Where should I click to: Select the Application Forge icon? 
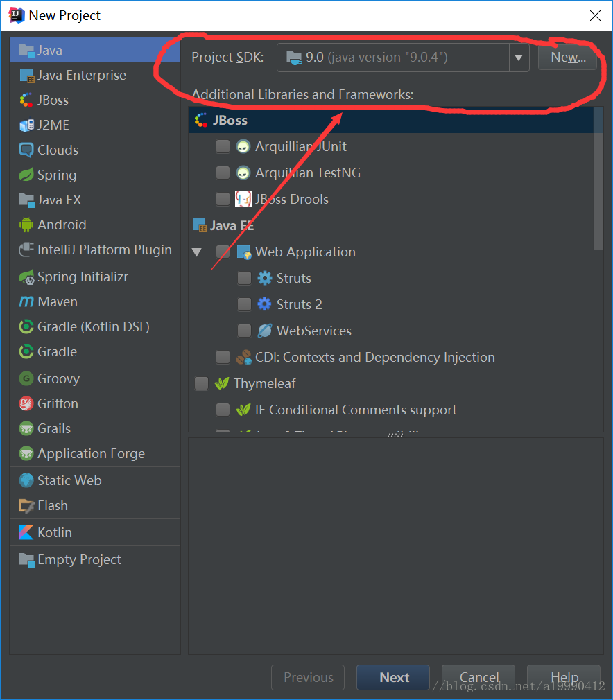tap(26, 453)
